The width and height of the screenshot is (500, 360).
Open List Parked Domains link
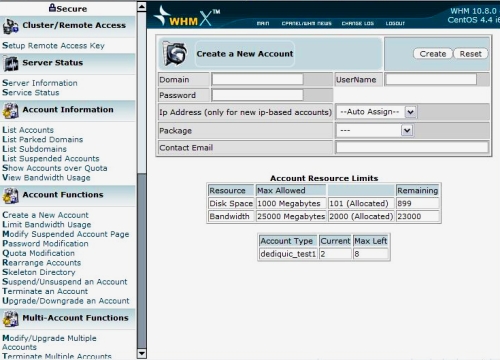pos(43,139)
